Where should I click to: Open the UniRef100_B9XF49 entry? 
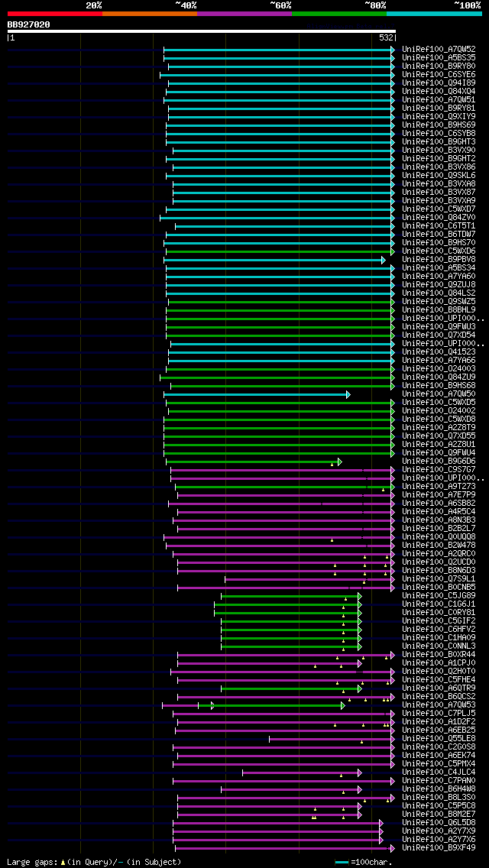[439, 848]
